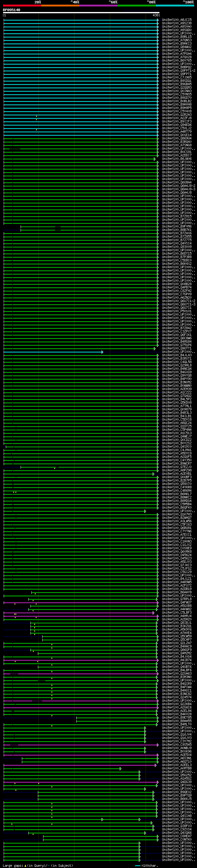This screenshot has width=197, height=868.
Task: Open UniRef100_B4JLA3 hit
Action: (x=177, y=355)
